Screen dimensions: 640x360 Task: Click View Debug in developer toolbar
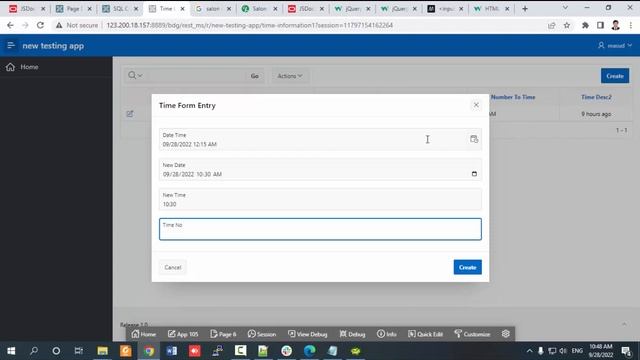307,334
